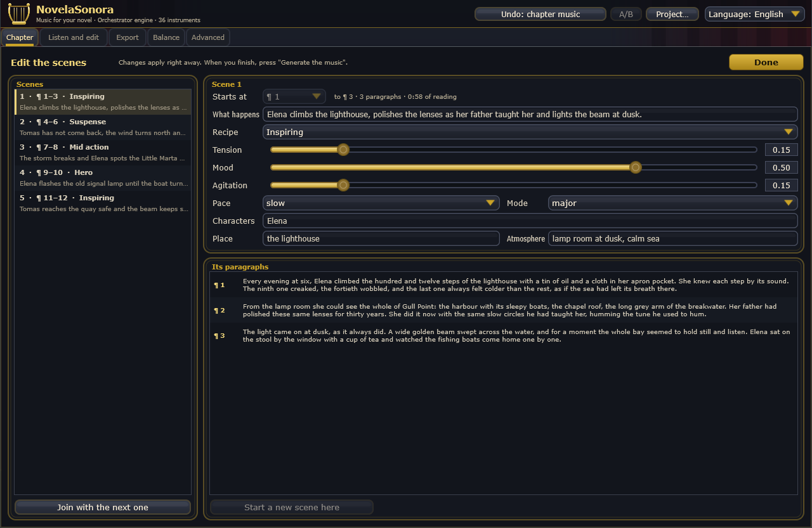Open the Project... menu button
The width and height of the screenshot is (812, 528).
coord(672,14)
